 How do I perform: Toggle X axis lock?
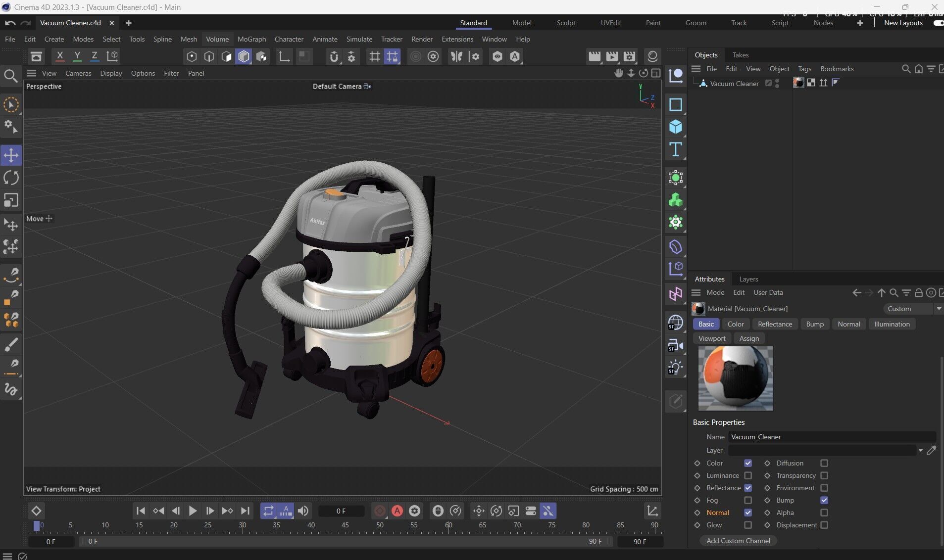point(60,56)
